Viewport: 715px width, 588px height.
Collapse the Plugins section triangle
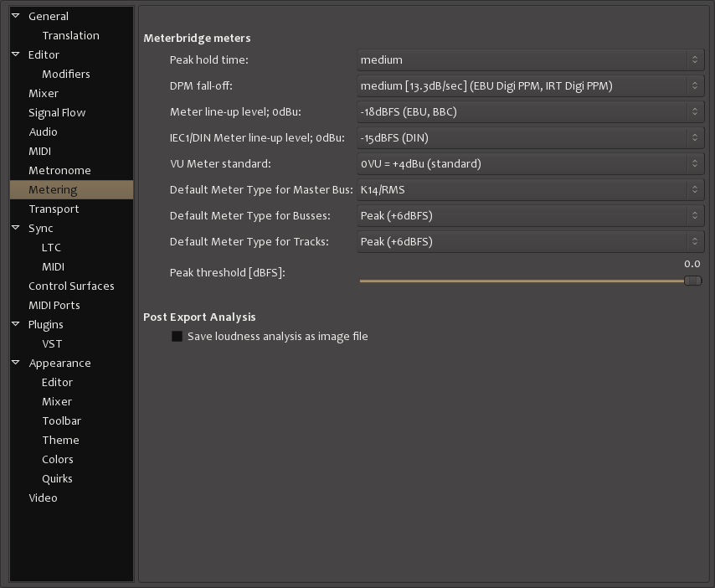(x=15, y=324)
